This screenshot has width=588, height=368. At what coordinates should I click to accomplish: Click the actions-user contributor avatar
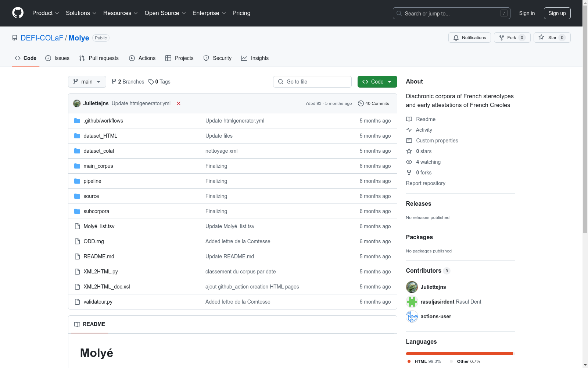[412, 316]
